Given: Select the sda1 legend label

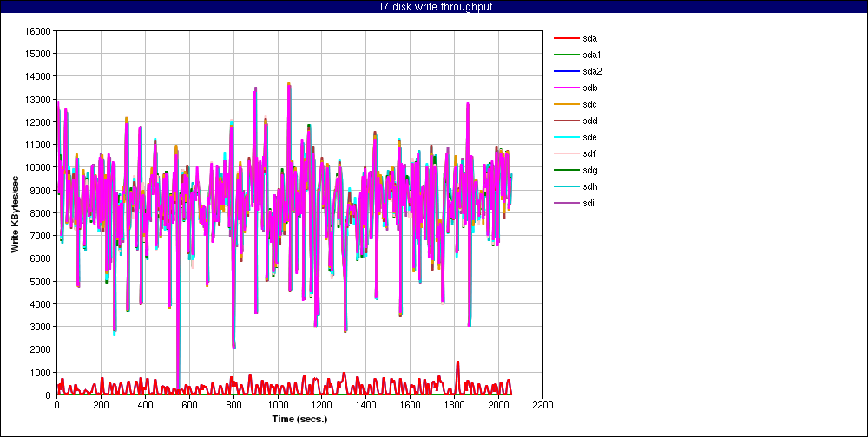Looking at the screenshot, I should tap(592, 55).
